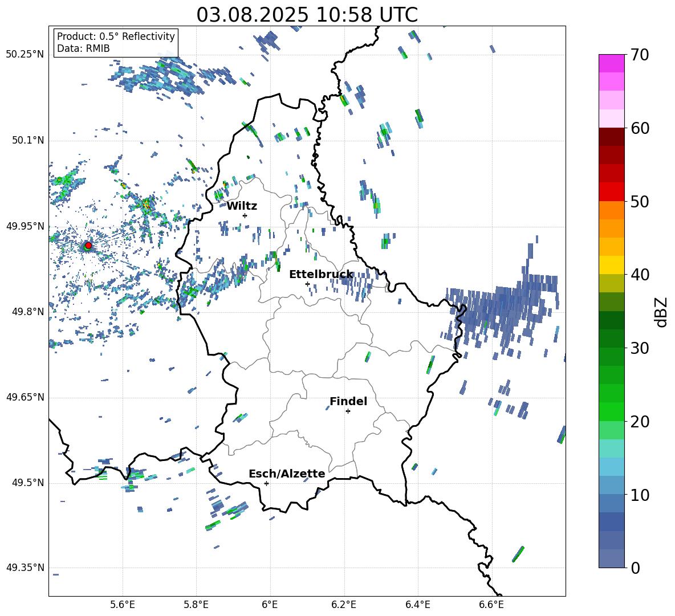Click the 40 tick on the colorbar

(x=640, y=275)
